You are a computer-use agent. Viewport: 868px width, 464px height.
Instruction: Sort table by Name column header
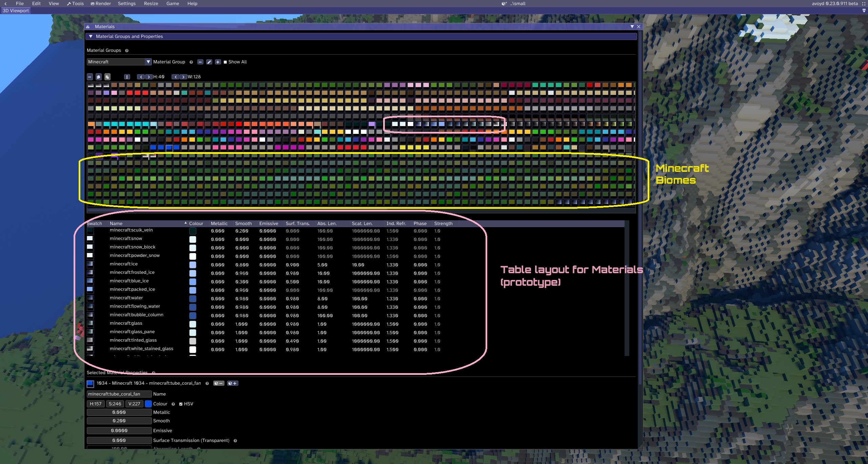tap(116, 223)
